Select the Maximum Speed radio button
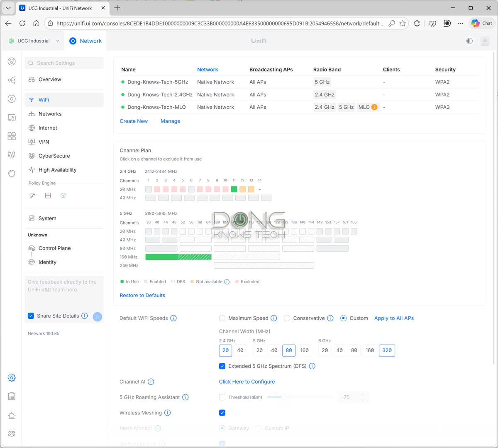 click(222, 318)
